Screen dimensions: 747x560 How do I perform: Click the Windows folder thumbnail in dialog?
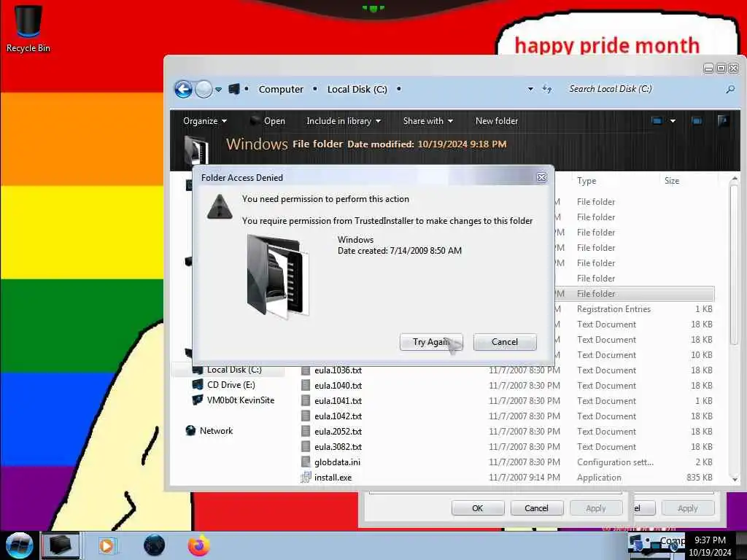click(278, 276)
